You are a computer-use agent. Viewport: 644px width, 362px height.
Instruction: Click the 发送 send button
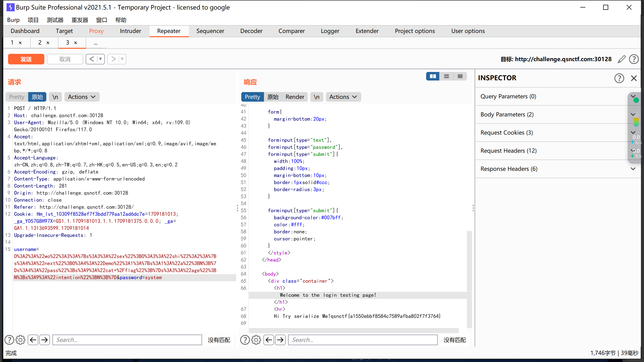(x=26, y=59)
